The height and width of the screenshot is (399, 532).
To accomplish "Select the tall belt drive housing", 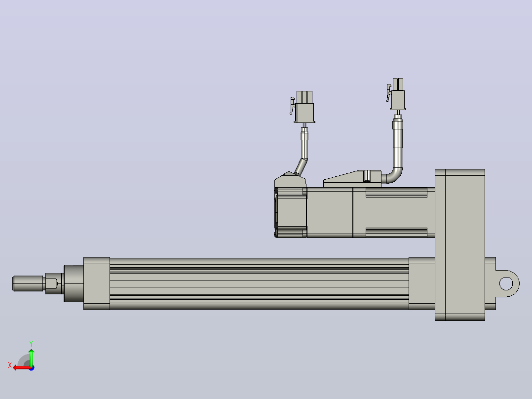I will [460, 244].
